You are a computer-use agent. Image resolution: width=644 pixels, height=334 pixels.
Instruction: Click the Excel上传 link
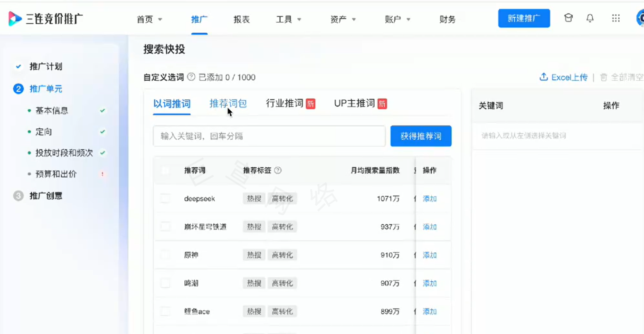pos(569,77)
